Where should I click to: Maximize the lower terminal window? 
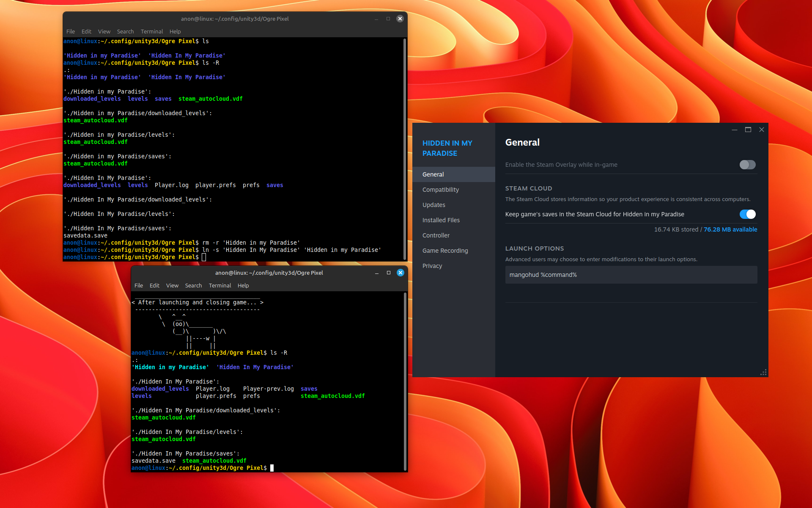click(388, 273)
